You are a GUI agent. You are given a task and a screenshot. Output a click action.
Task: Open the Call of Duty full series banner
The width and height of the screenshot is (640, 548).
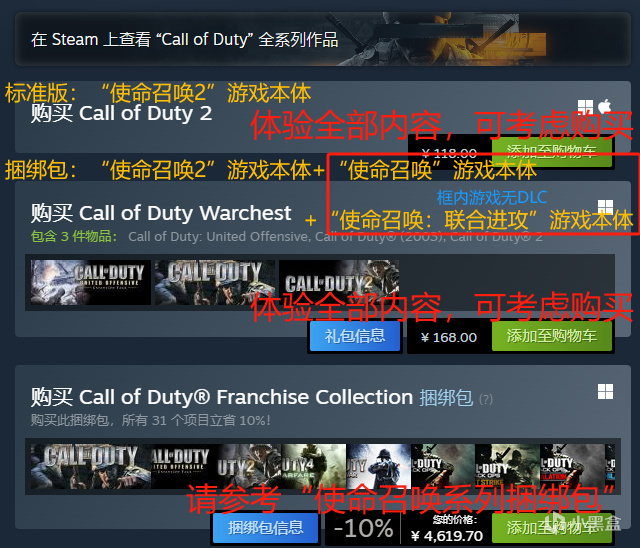(x=323, y=39)
